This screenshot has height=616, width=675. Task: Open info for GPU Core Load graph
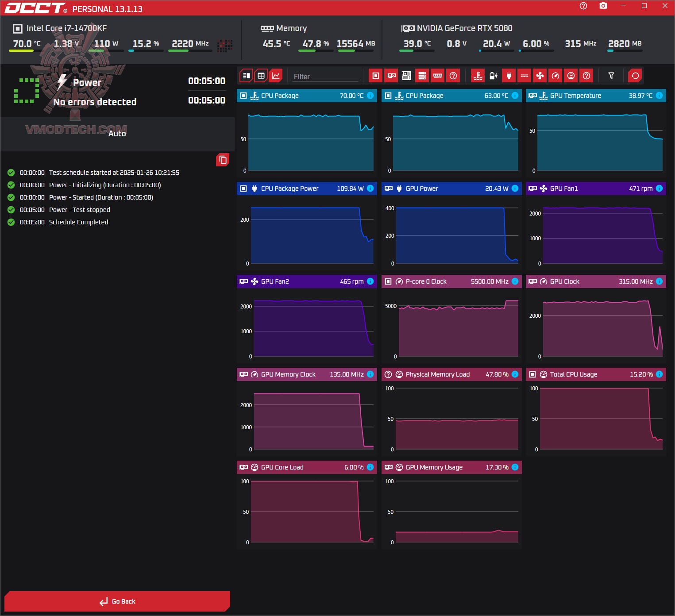370,467
